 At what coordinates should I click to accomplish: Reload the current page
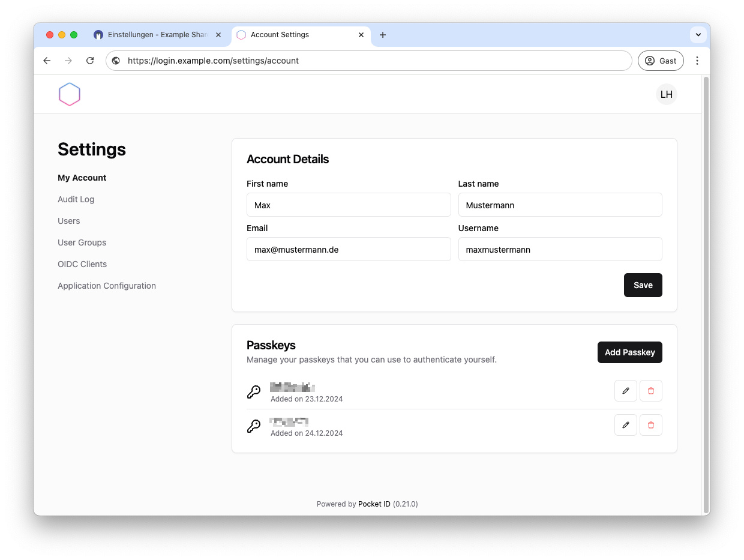click(x=90, y=61)
